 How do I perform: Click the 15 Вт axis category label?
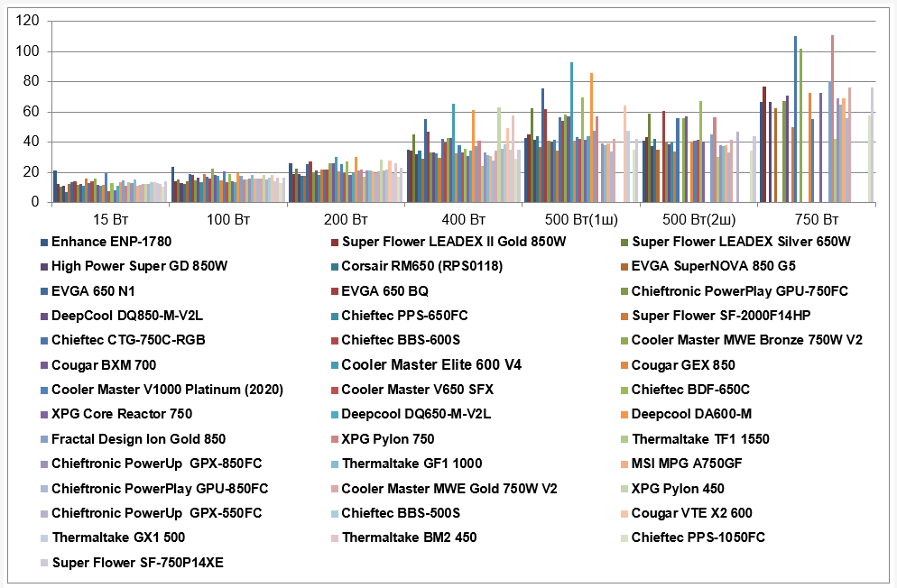[110, 219]
